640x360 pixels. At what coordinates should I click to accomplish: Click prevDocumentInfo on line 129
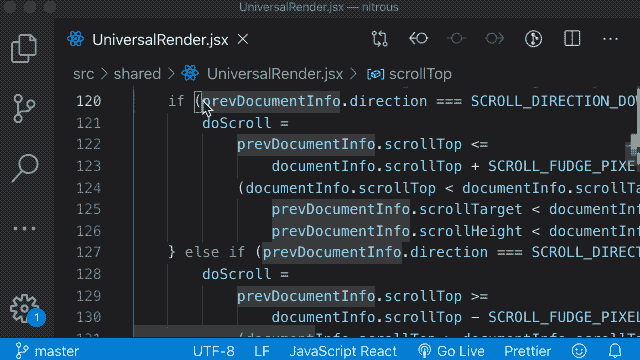pos(306,296)
